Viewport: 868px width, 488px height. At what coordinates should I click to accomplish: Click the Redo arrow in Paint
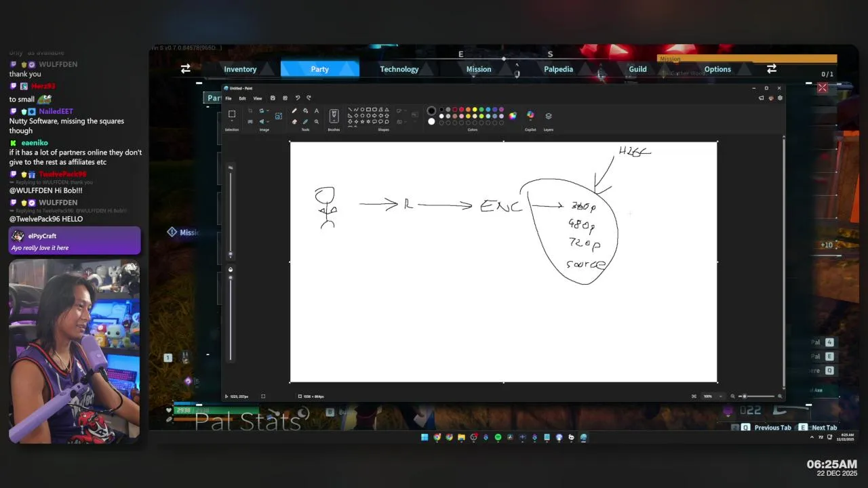[x=309, y=98]
